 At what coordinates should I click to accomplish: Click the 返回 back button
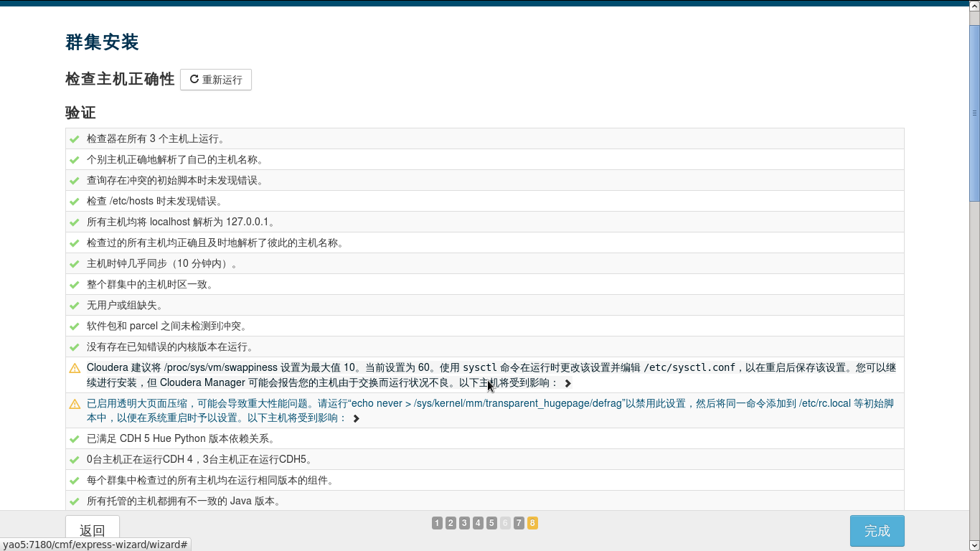[x=93, y=531]
